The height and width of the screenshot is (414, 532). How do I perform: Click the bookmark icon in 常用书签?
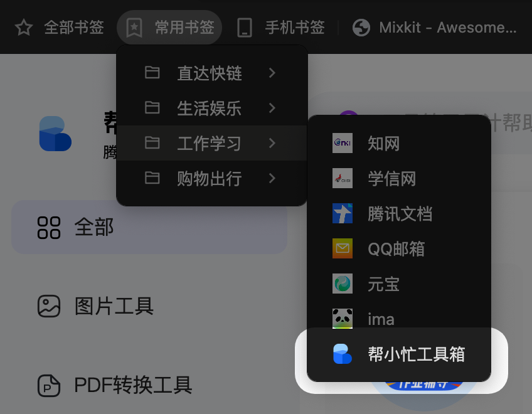point(134,28)
